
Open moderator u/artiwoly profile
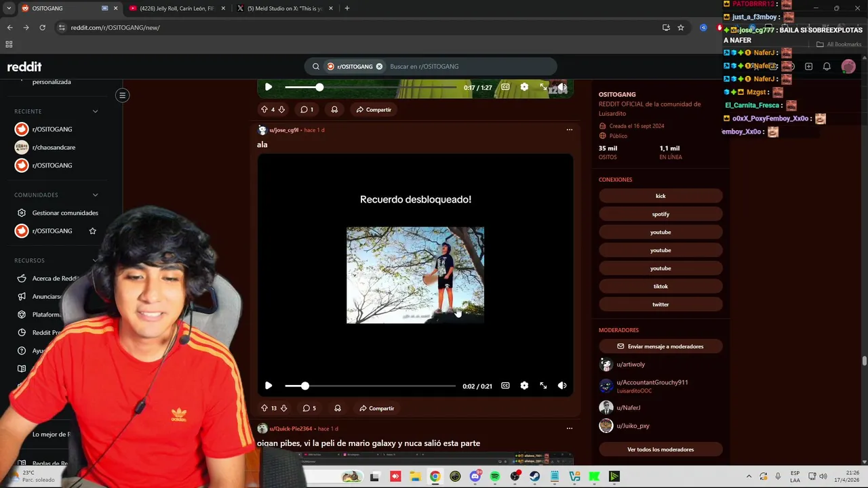pyautogui.click(x=631, y=365)
